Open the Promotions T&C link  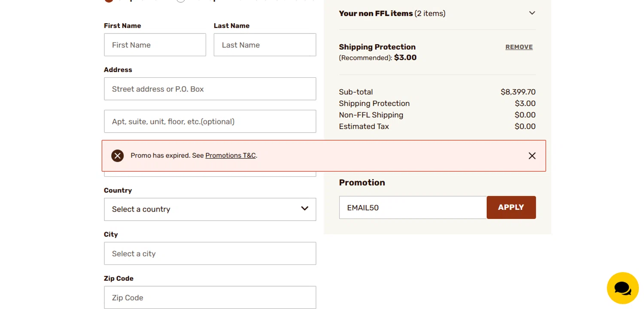230,156
